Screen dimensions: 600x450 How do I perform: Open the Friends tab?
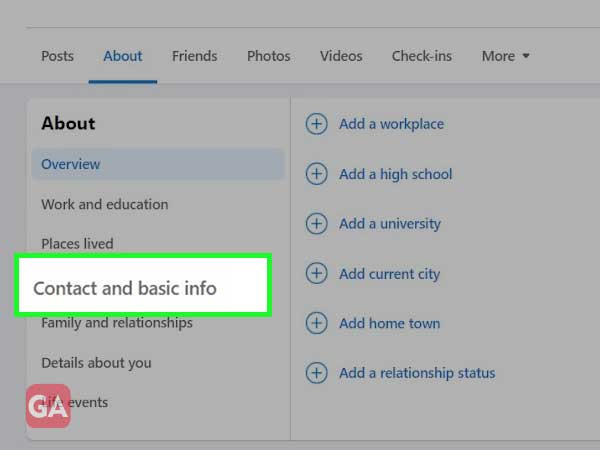(x=194, y=56)
